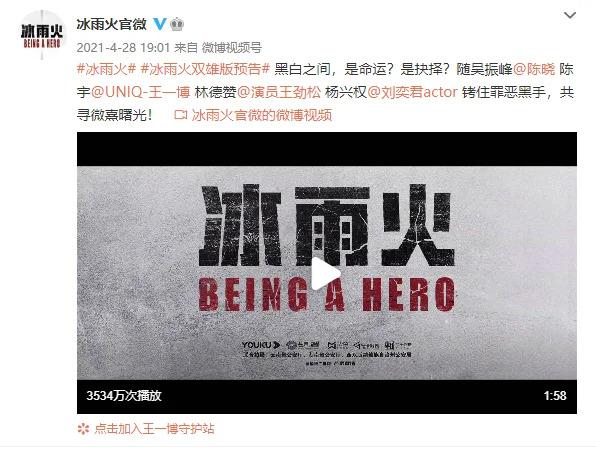596x450 pixels.
Task: Open the #冰雨火# hashtag topic
Action: pyautogui.click(x=106, y=69)
